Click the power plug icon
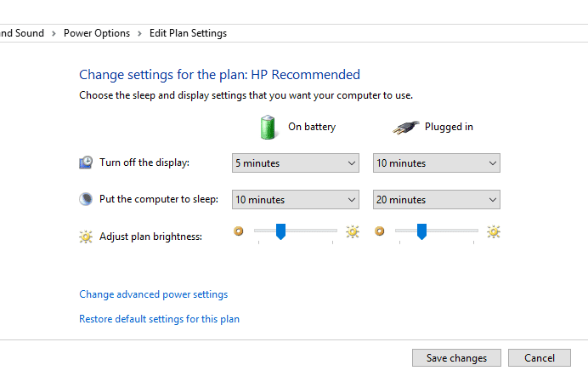588x382 pixels. point(406,127)
